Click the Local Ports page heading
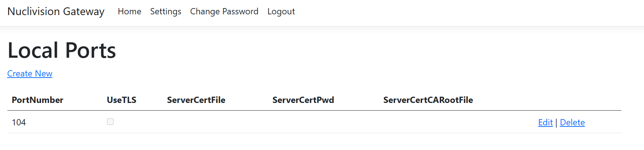The height and width of the screenshot is (150, 644). click(x=62, y=50)
